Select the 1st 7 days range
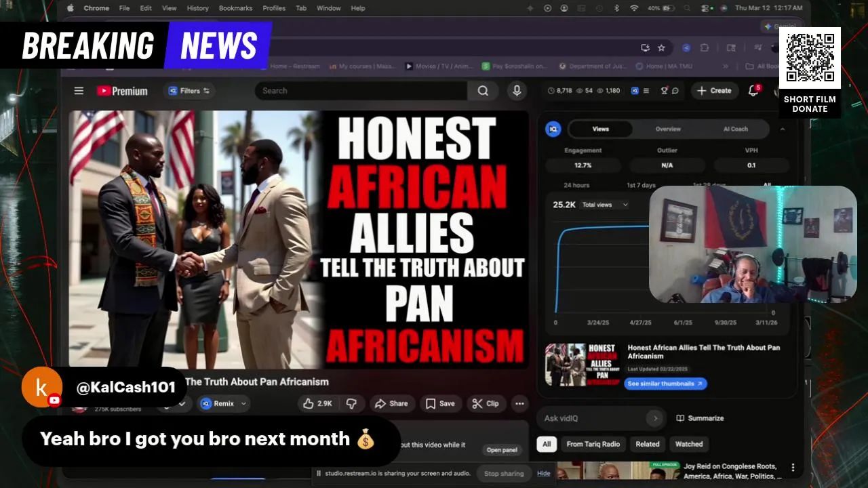 (641, 185)
